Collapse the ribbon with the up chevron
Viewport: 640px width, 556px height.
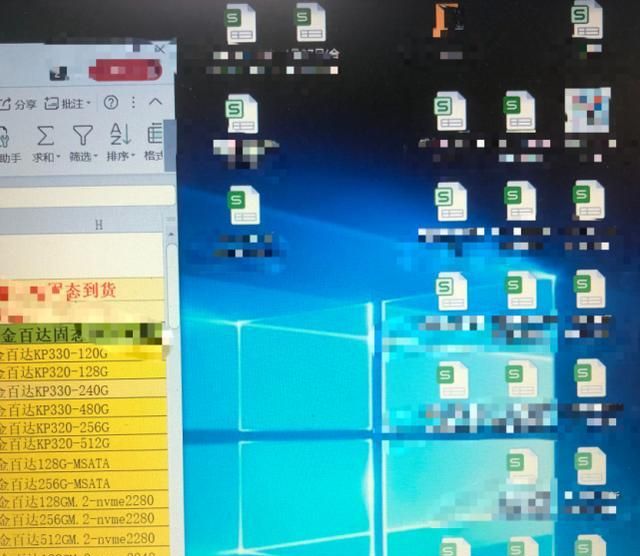click(156, 101)
